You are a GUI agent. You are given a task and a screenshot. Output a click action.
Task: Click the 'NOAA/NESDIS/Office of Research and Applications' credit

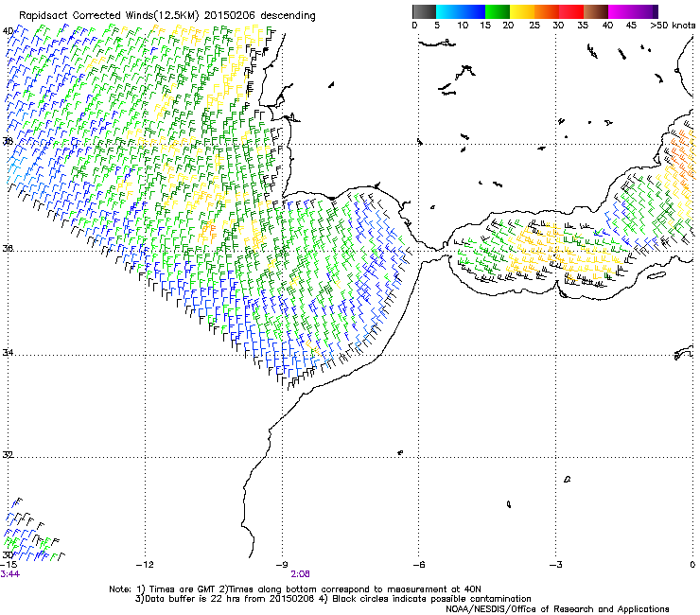point(557,609)
